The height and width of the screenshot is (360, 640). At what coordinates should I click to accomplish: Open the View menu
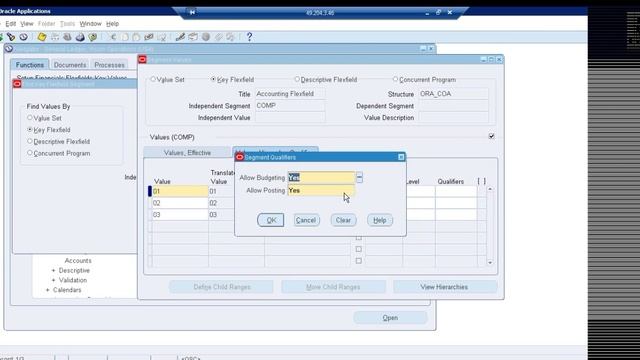(27, 24)
